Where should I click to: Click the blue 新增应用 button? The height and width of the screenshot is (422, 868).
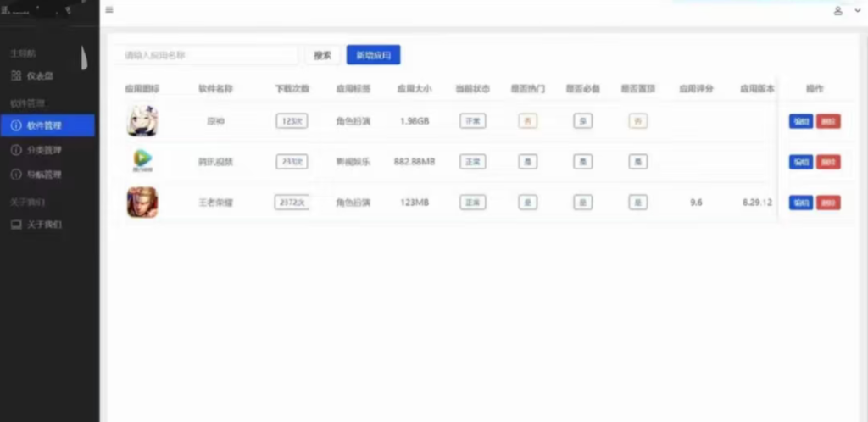tap(373, 55)
